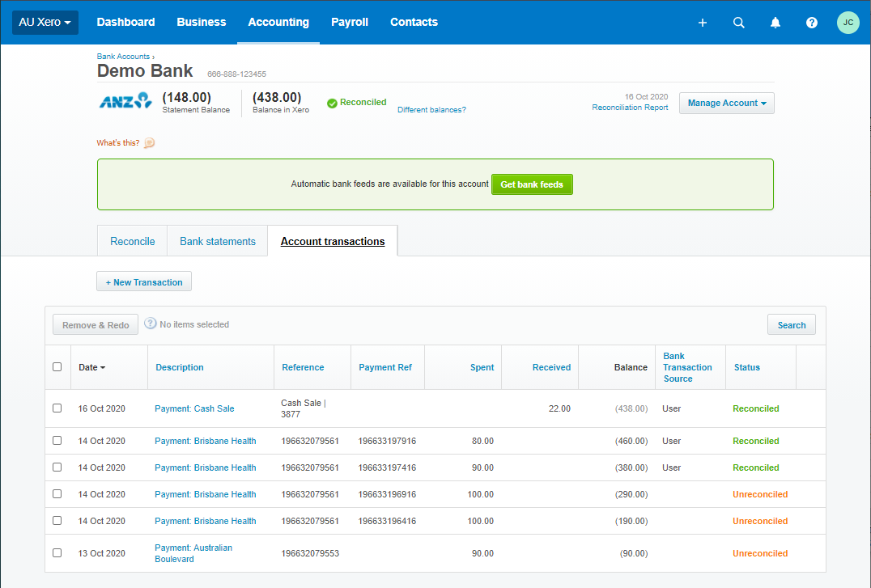Select the Brisbane Health 196633196416 row checkbox

pos(57,520)
